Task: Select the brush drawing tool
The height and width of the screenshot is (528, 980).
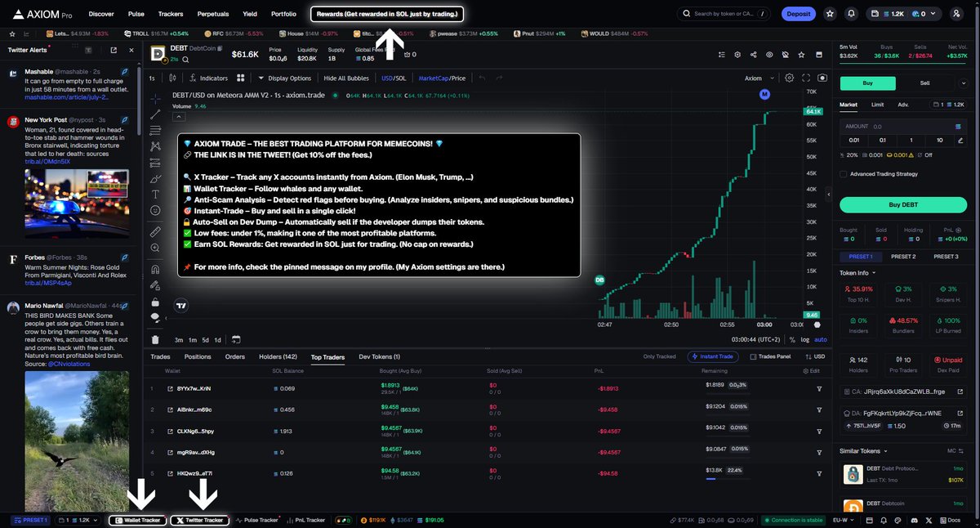Action: pos(155,177)
